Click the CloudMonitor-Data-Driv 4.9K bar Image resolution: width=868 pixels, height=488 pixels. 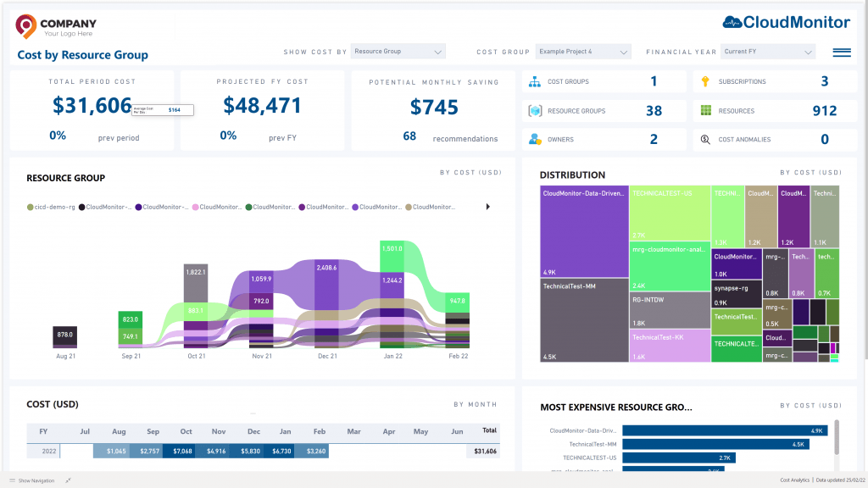(x=725, y=430)
